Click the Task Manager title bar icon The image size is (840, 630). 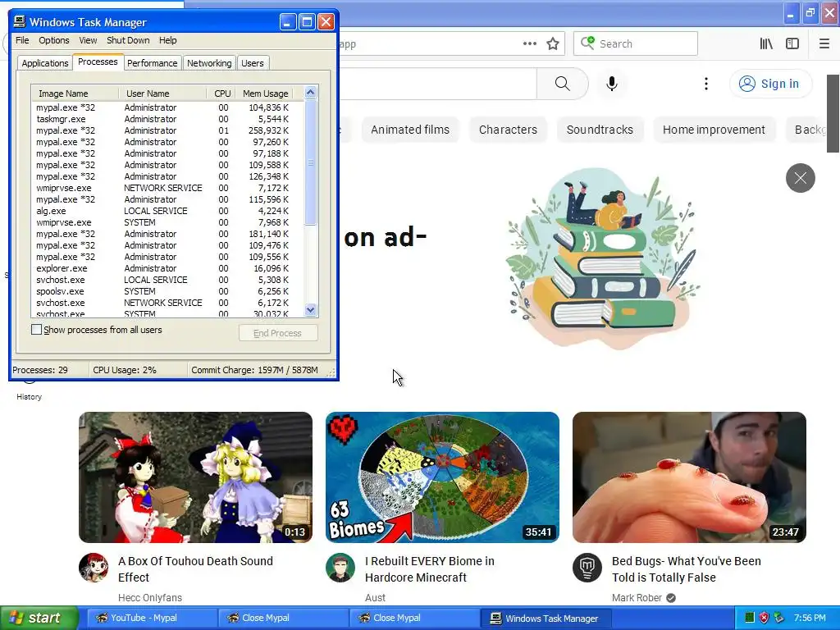20,22
